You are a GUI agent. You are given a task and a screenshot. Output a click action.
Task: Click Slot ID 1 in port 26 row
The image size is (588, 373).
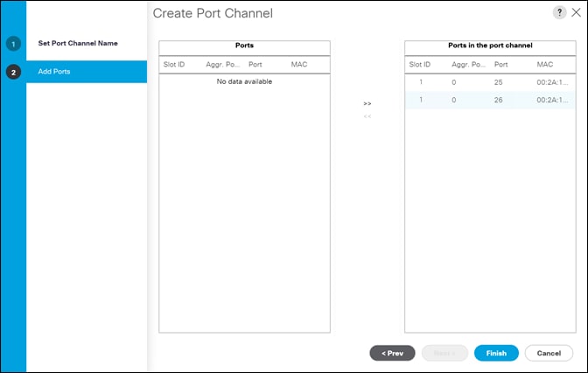421,100
